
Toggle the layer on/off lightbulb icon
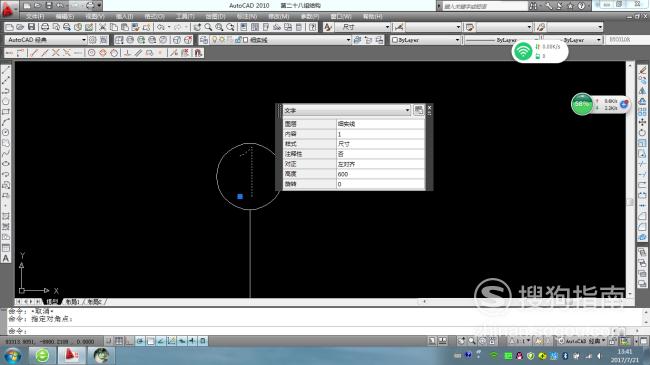214,40
